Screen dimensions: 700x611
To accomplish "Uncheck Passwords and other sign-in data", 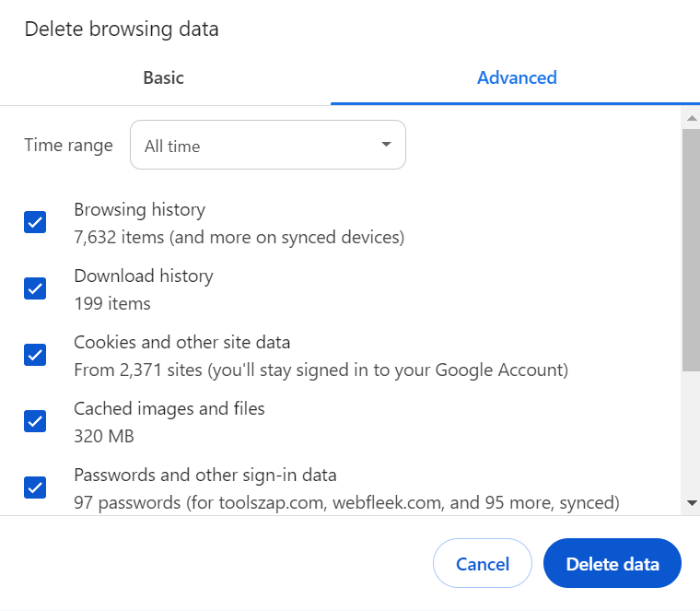I will click(35, 488).
